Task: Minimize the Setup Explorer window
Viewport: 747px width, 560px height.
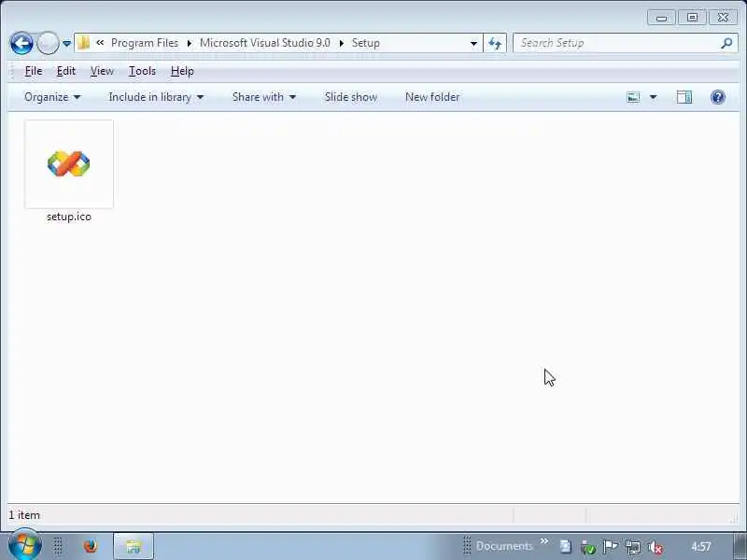Action: (x=661, y=18)
